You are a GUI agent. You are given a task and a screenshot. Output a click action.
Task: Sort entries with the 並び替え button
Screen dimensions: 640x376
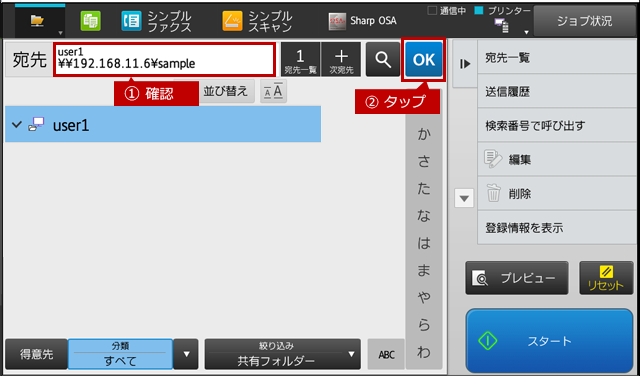point(225,91)
